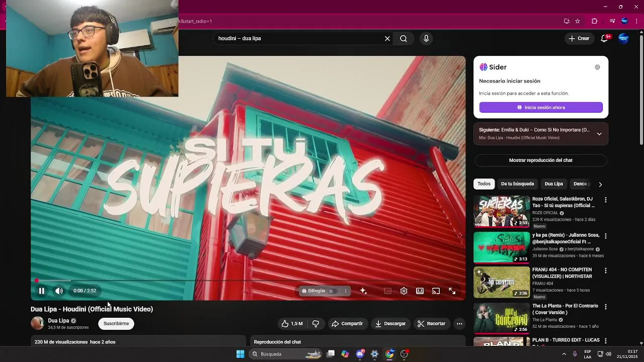Seek on the video progress bar
The image size is (644, 362).
[248, 281]
